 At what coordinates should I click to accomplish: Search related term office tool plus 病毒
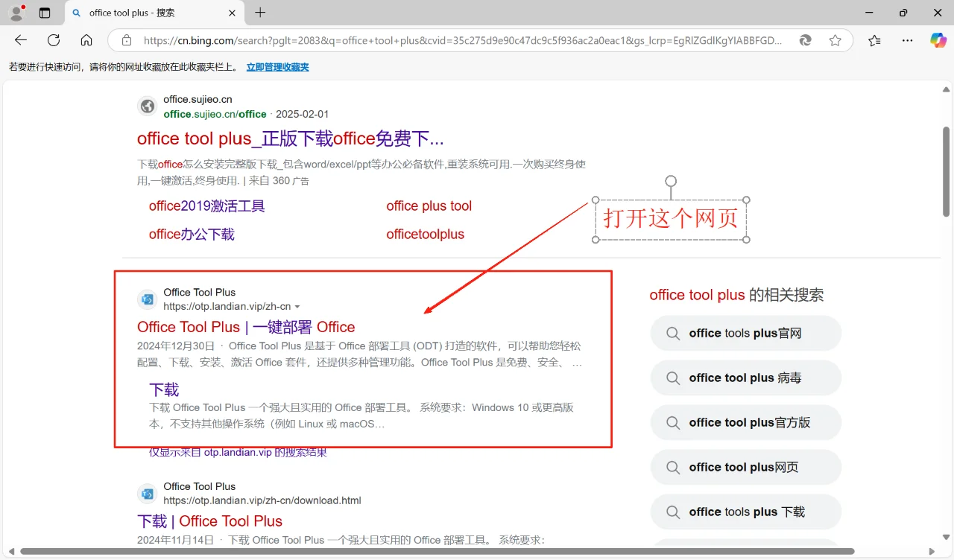745,378
